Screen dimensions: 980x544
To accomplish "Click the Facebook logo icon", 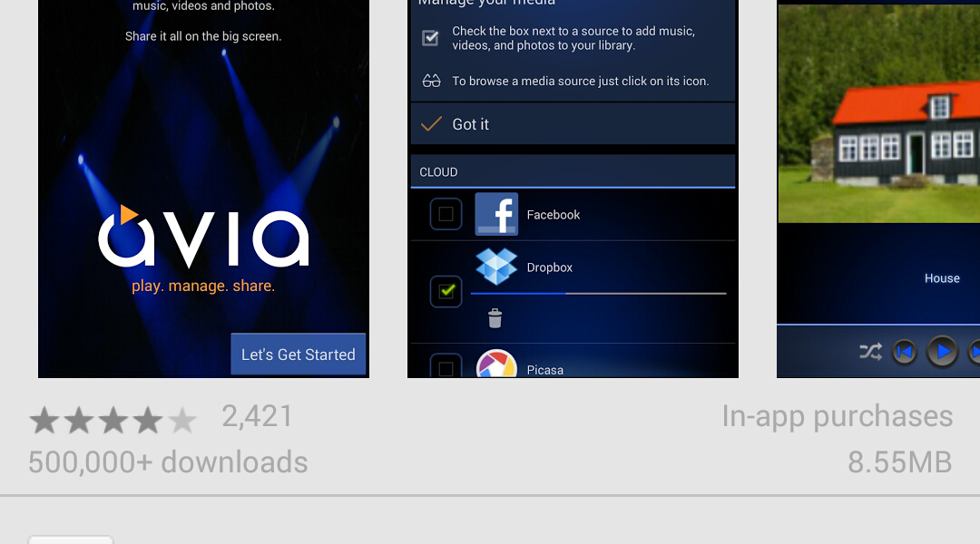I will pos(496,214).
